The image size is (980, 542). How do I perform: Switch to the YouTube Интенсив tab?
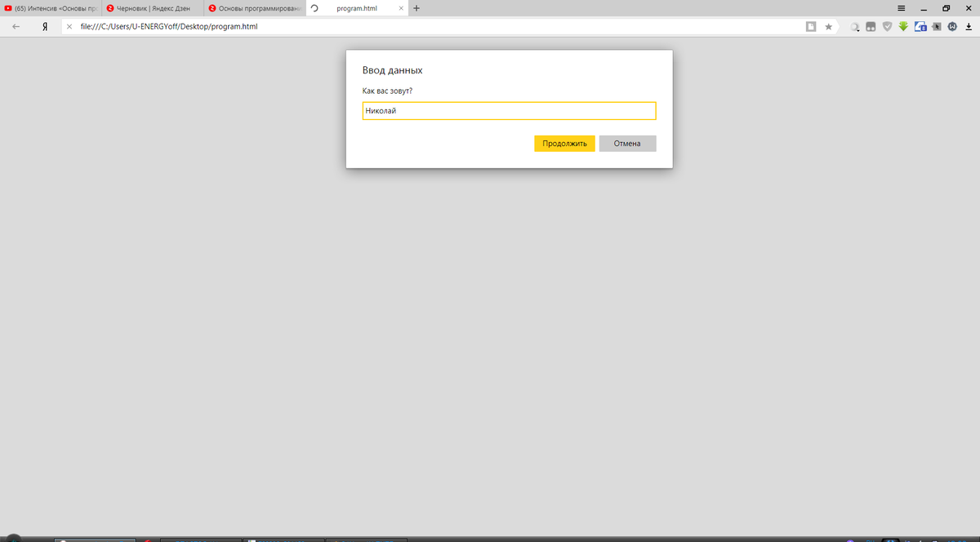(x=51, y=7)
